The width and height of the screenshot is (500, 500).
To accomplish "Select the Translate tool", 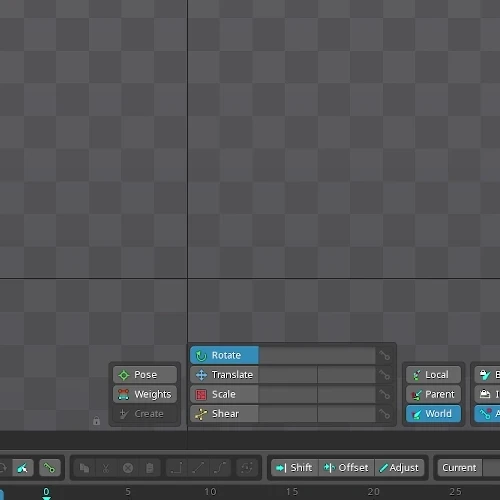I will (x=224, y=375).
